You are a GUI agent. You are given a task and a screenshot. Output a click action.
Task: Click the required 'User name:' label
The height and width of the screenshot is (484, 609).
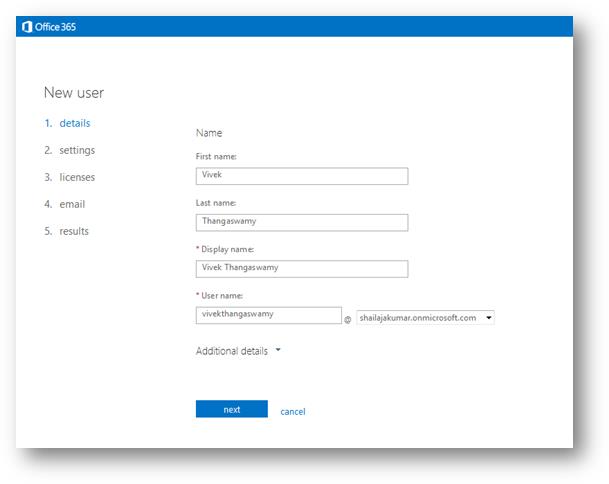click(x=221, y=295)
